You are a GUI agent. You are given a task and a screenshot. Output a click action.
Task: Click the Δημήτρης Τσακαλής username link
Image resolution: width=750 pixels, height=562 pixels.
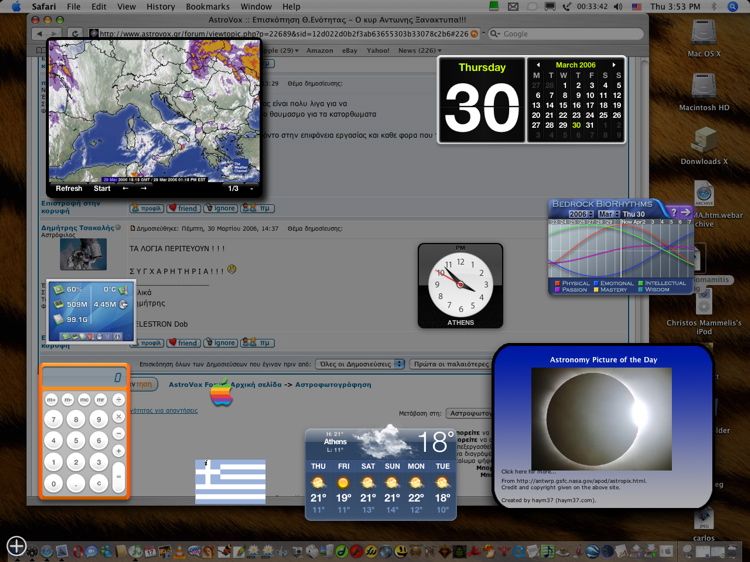point(77,228)
